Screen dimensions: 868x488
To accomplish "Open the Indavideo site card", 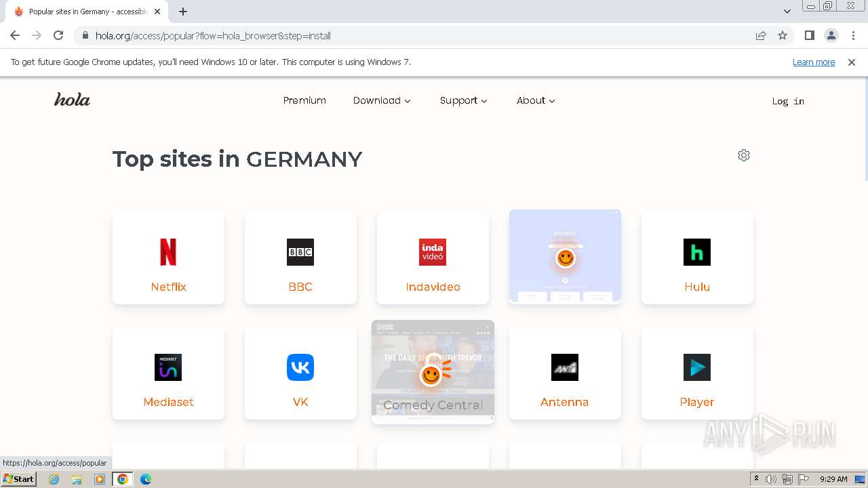I will click(433, 258).
